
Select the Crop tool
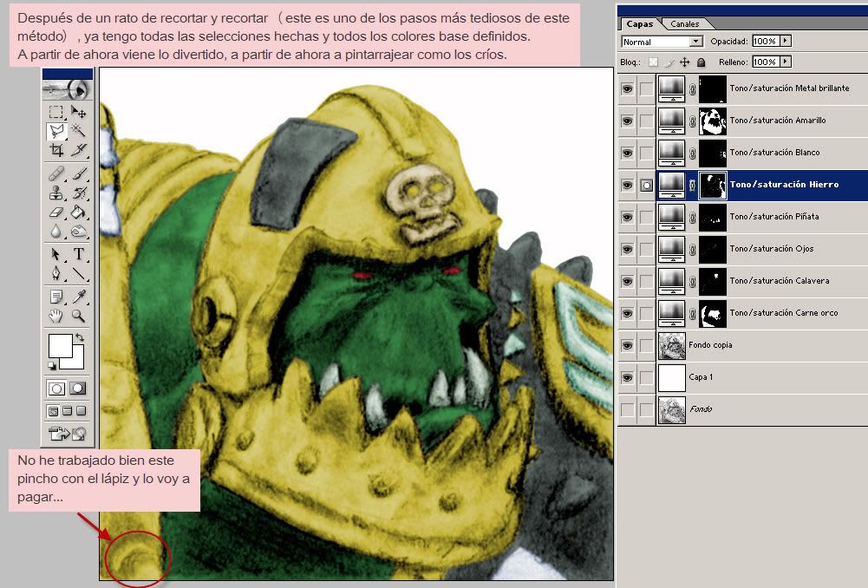pyautogui.click(x=55, y=149)
